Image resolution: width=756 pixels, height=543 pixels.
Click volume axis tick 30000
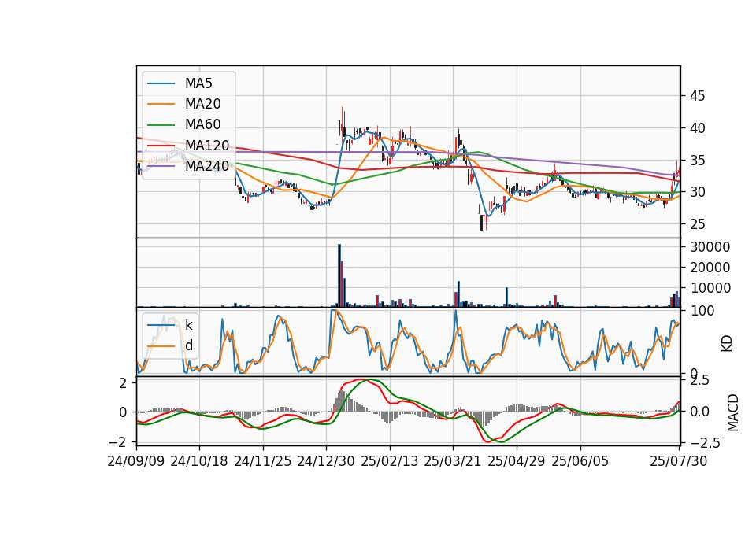[710, 247]
